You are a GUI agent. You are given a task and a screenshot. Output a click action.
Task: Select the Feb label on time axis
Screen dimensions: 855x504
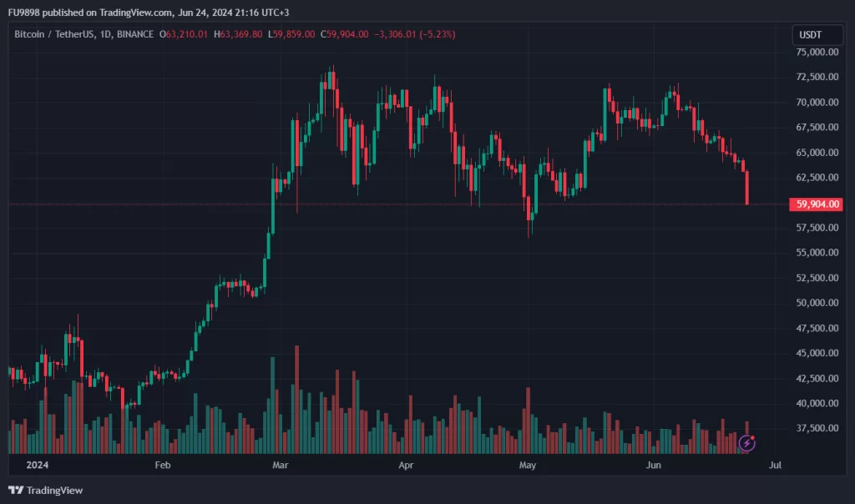(x=162, y=464)
